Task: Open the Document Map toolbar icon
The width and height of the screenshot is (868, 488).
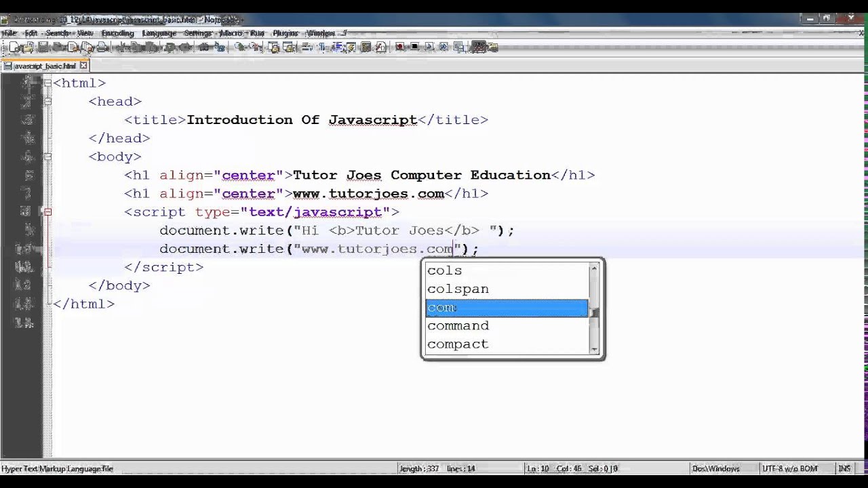Action: tap(366, 47)
